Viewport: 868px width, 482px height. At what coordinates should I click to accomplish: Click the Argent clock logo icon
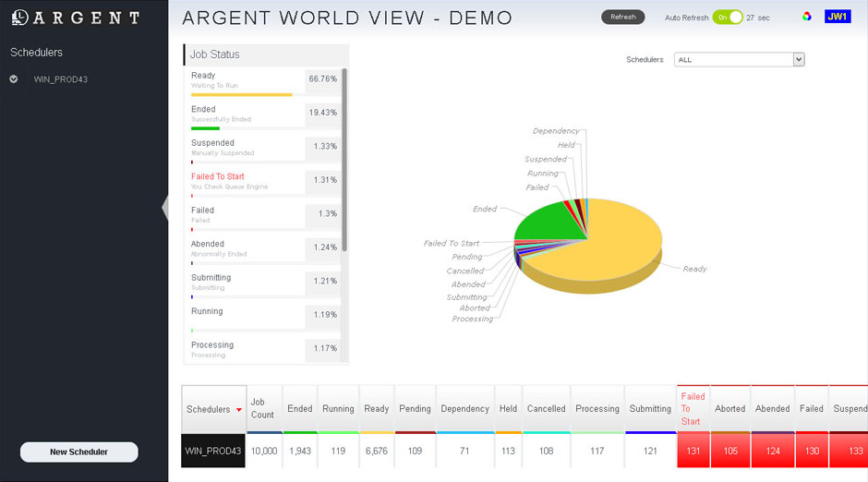pos(19,18)
